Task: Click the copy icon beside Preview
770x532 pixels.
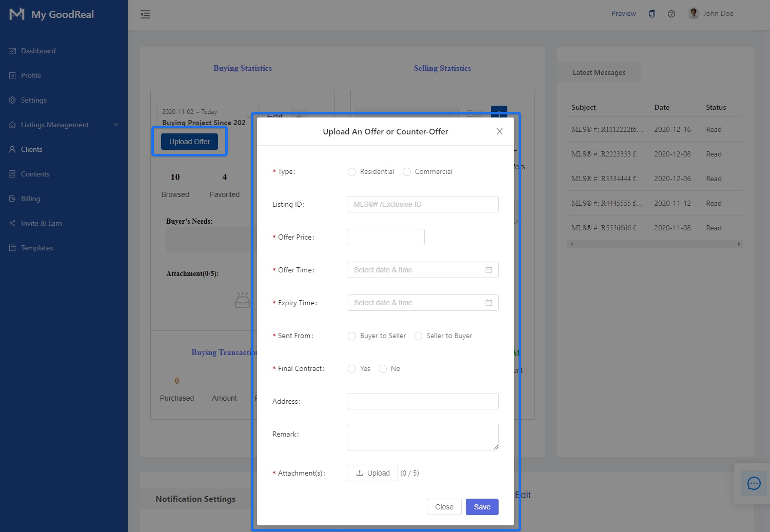Action: [651, 14]
